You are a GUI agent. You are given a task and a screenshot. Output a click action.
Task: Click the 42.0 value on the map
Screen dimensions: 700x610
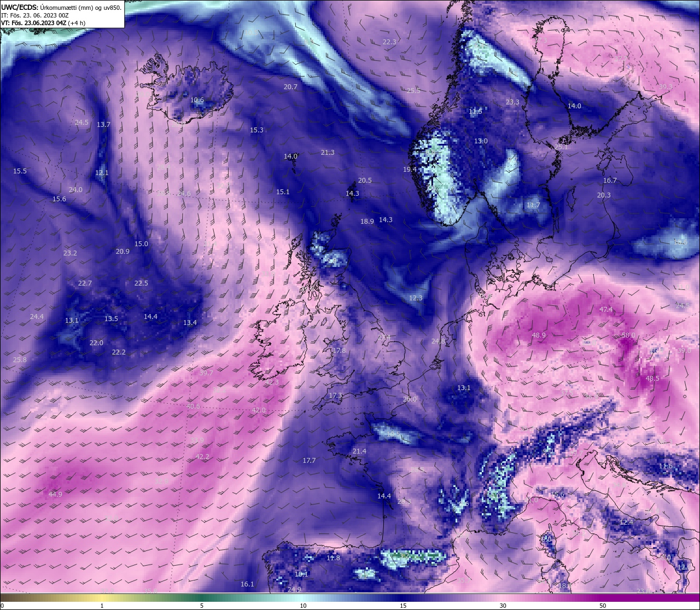(x=259, y=410)
